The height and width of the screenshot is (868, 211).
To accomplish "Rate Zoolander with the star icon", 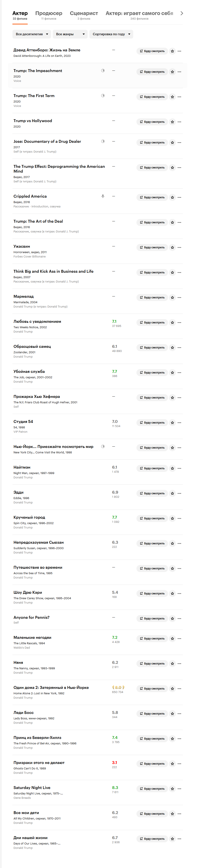I will click(x=172, y=348).
